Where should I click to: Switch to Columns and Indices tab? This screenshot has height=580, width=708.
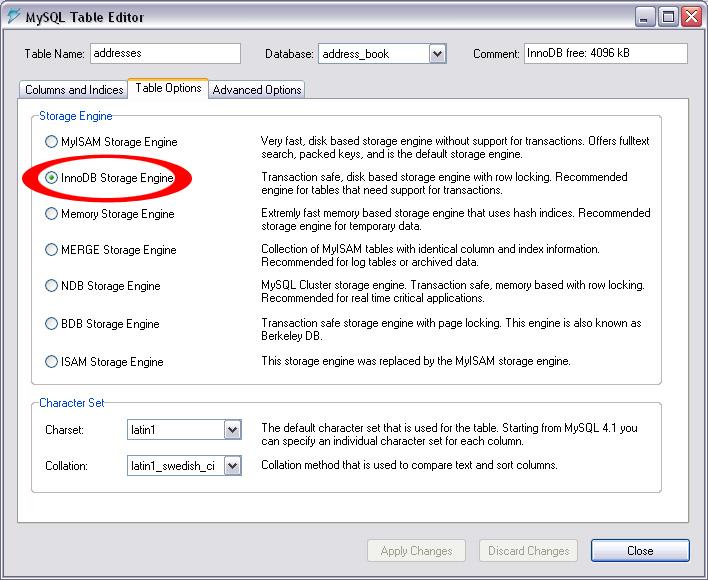pyautogui.click(x=74, y=90)
